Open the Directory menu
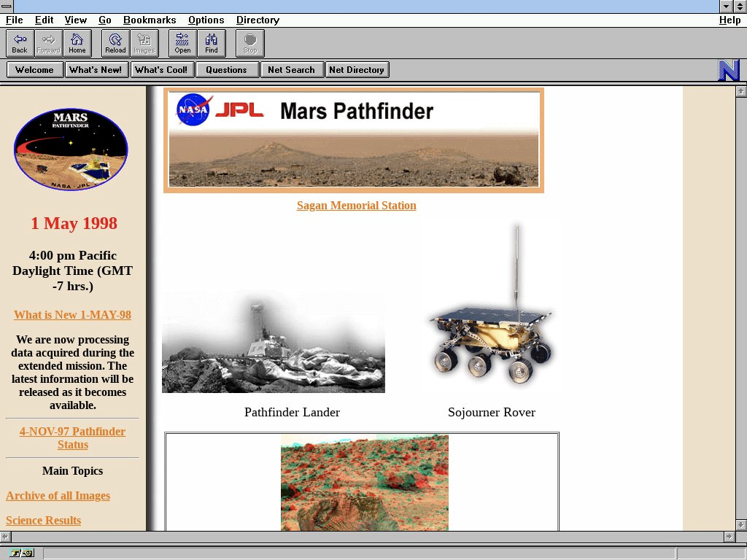Screen dimensions: 747x560 (258, 20)
